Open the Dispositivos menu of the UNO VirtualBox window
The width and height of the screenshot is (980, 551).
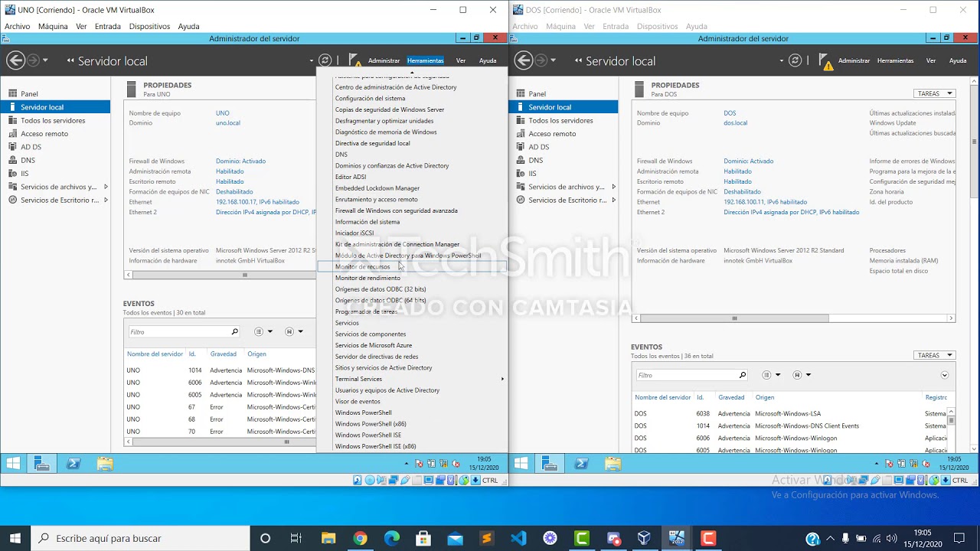click(x=149, y=26)
